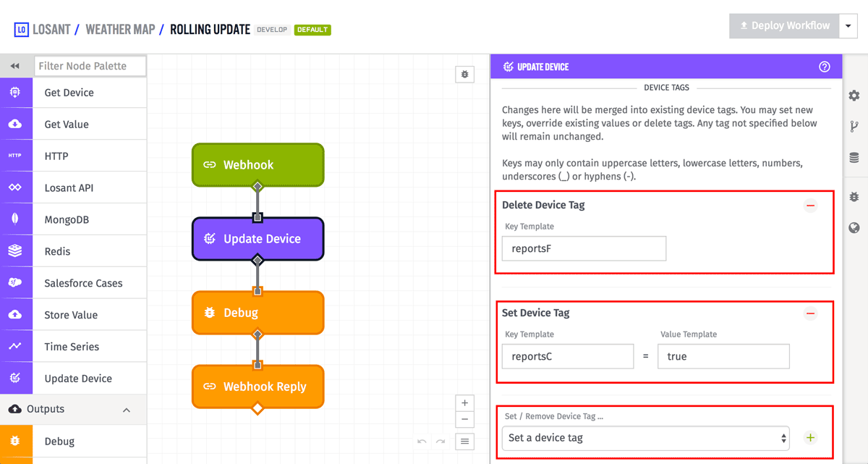868x464 pixels.
Task: Open versions branch icon in right sidebar
Action: pos(854,127)
